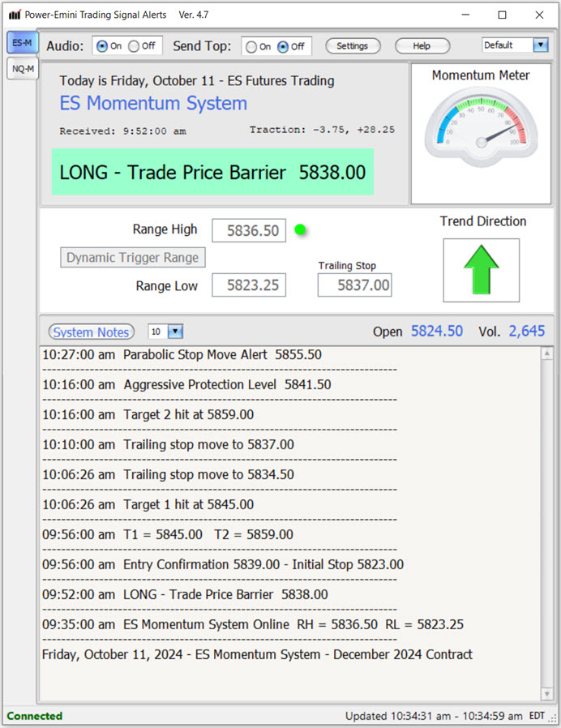The height and width of the screenshot is (728, 561).
Task: Click the Vol. value 2,645
Action: [x=527, y=331]
